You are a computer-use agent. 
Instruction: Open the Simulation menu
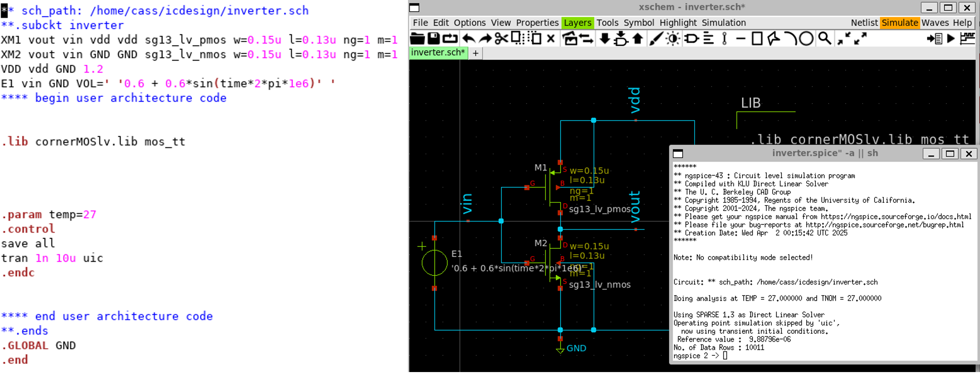click(723, 23)
